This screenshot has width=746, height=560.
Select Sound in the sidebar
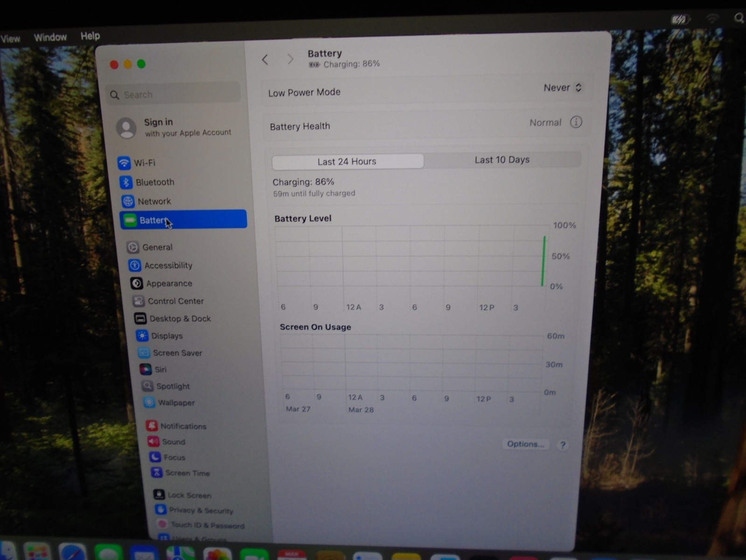167,441
